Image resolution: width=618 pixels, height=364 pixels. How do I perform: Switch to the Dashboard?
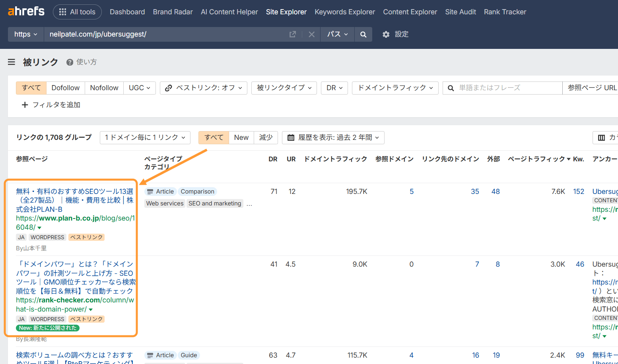127,12
